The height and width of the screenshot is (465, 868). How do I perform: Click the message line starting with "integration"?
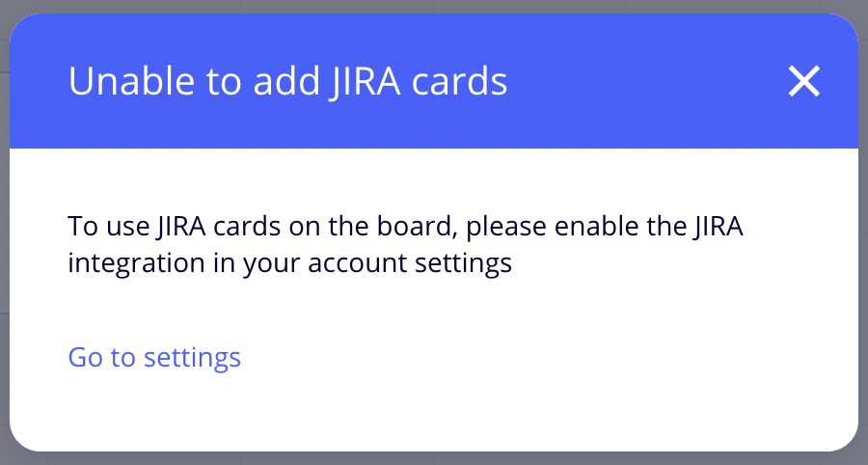289,262
